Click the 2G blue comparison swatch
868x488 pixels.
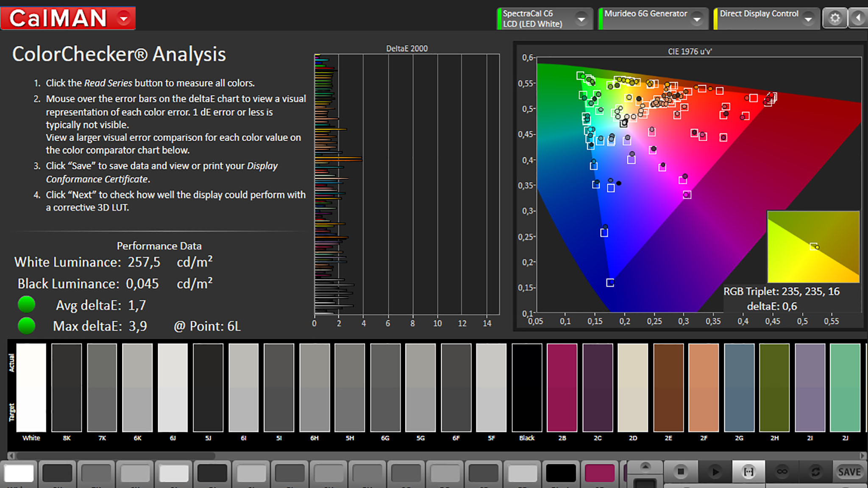(739, 388)
